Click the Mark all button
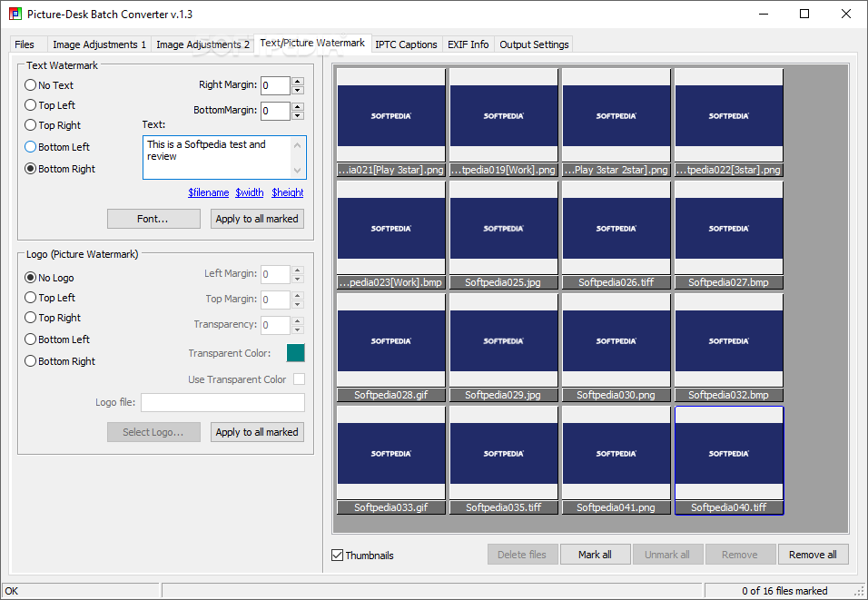This screenshot has height=600, width=868. [x=595, y=555]
